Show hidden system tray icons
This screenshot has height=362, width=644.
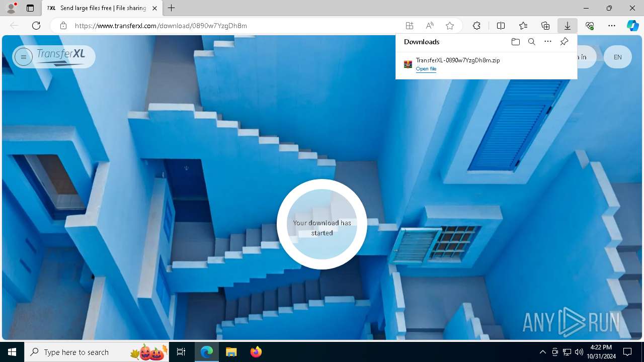[x=542, y=352]
